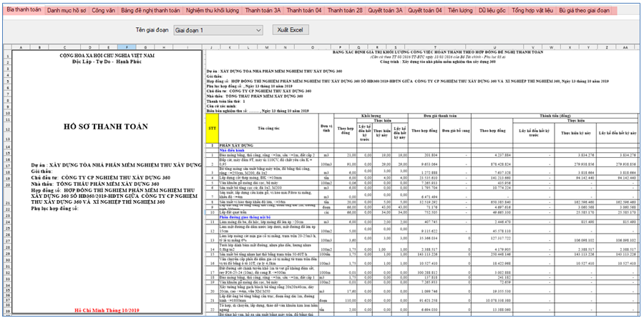This screenshot has width=644, height=318.
Task: Click the Căn cứ xác minh line
Action: 222,106
